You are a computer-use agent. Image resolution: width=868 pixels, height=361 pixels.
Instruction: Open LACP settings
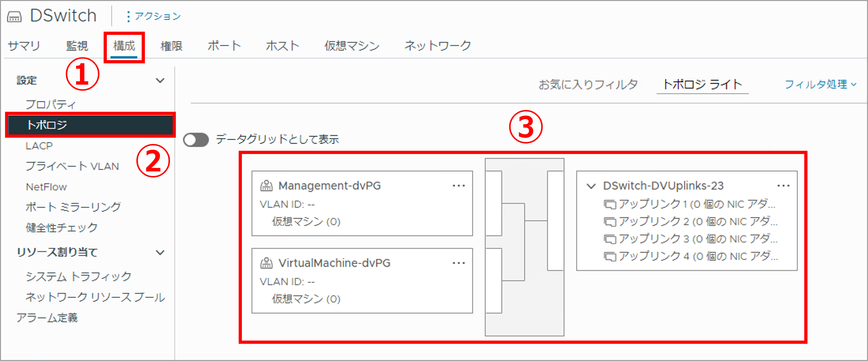[39, 146]
